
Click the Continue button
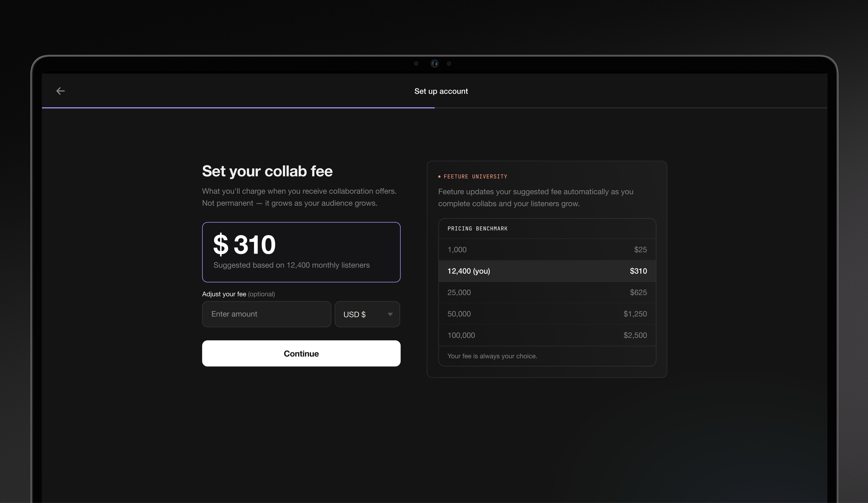click(x=301, y=353)
